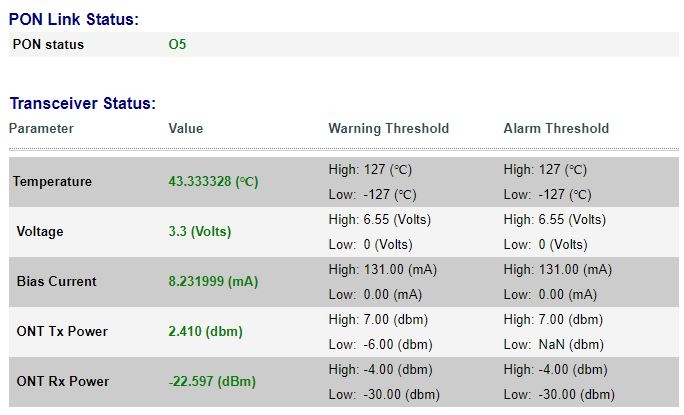Click Bias Current alarm 'Low: 0.00 (mA)'
Viewport: 684px width, 415px height.
(551, 295)
